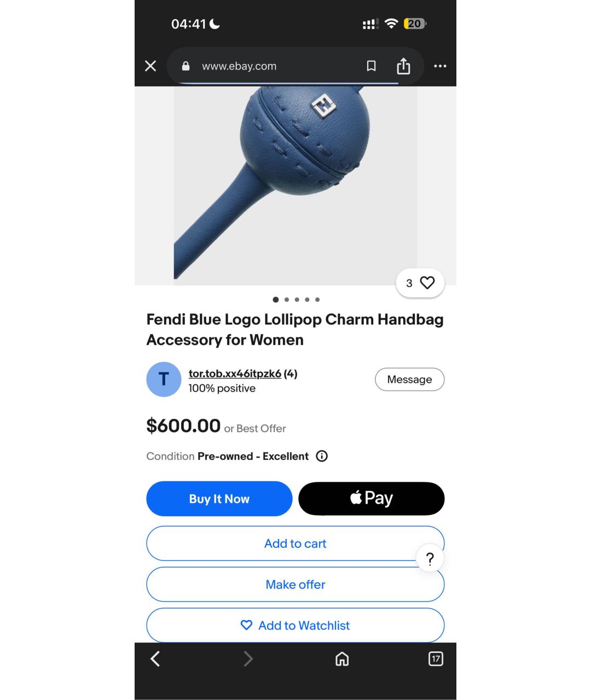Image resolution: width=591 pixels, height=700 pixels.
Task: Close the browser page with X icon
Action: [150, 66]
